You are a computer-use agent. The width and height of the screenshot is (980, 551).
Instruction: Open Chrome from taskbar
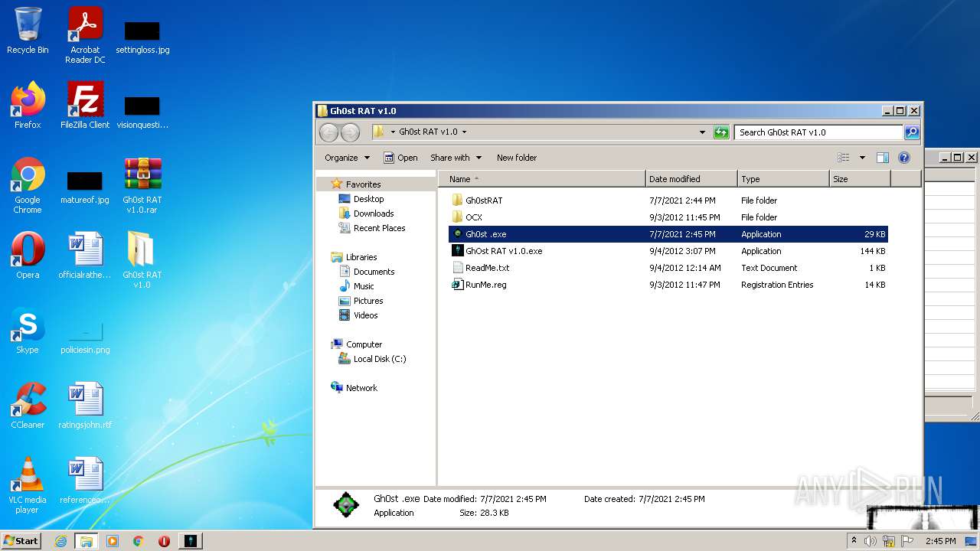tap(139, 541)
